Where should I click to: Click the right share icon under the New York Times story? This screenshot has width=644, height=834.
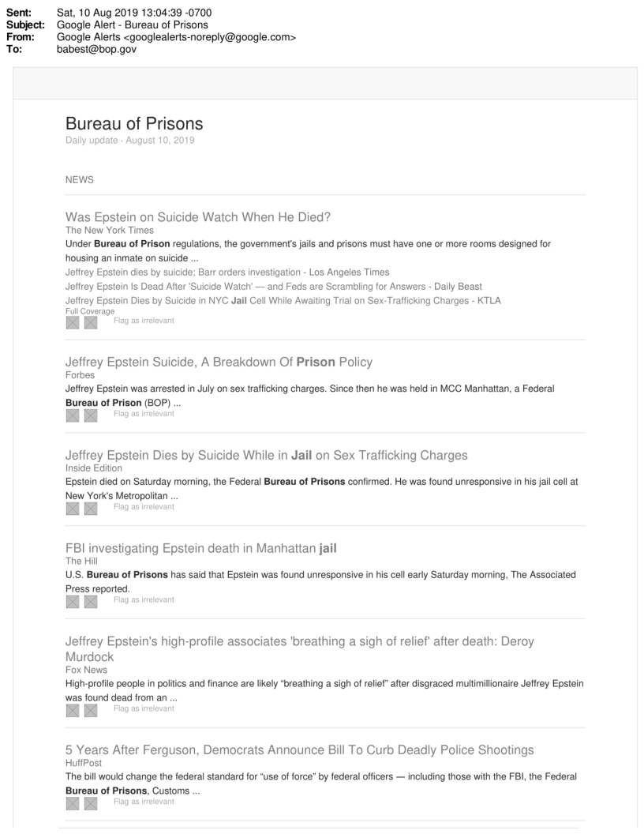[x=91, y=322]
